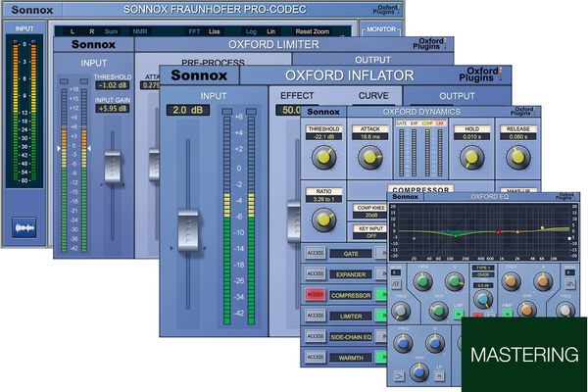This screenshot has width=588, height=392.
Task: Open the KEY INPUT OFF selector
Action: 371,236
